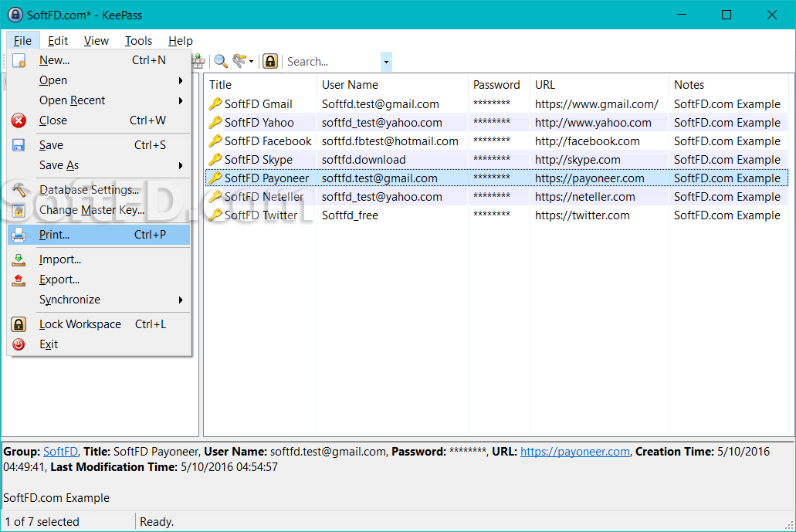Screen dimensions: 796x532
Task: Click the red power icon beside Exit
Action: (x=19, y=344)
